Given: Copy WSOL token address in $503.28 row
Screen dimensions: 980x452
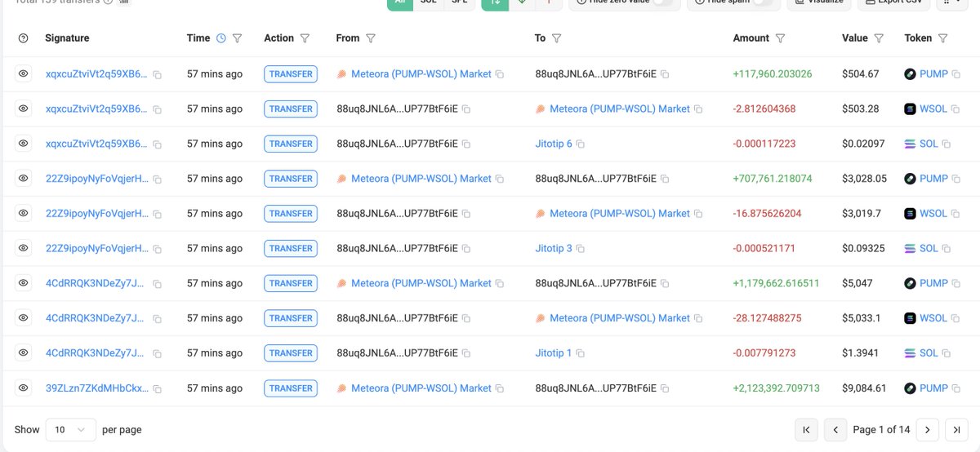Looking at the screenshot, I should coord(955,109).
